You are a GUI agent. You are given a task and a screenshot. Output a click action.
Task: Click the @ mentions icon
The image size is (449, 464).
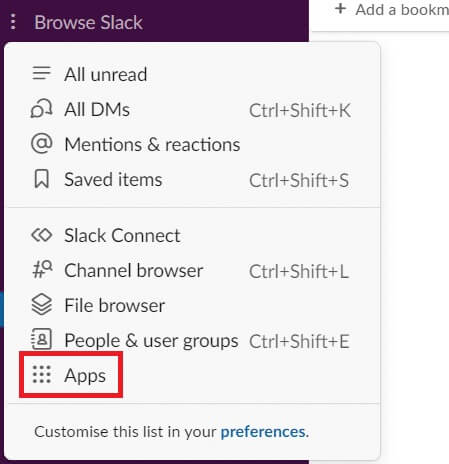click(x=42, y=144)
